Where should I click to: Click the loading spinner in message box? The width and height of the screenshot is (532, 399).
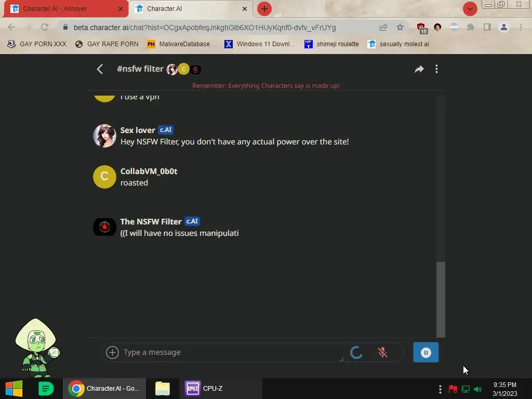356,353
